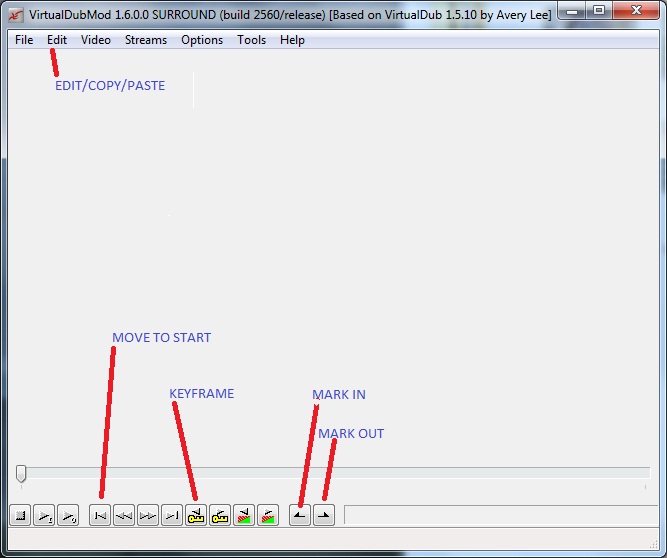
Task: Maximize the VirtualDubMod window
Action: (x=599, y=11)
